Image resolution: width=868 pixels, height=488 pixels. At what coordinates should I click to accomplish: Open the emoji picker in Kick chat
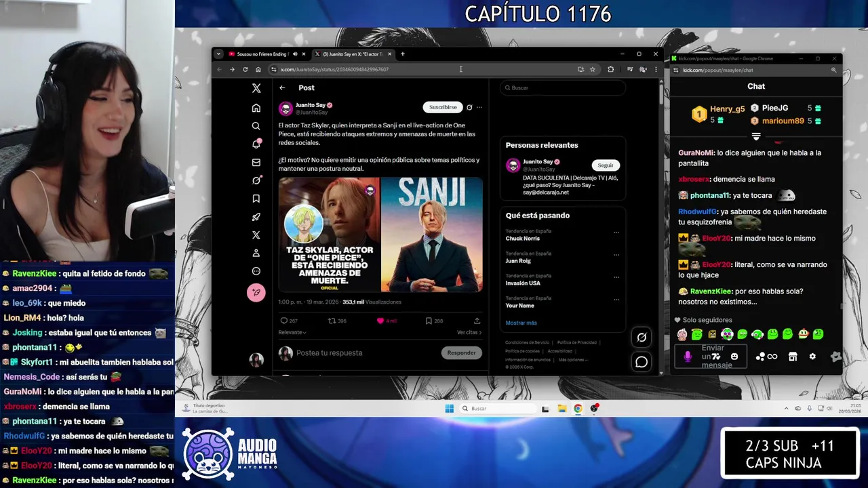pyautogui.click(x=734, y=357)
